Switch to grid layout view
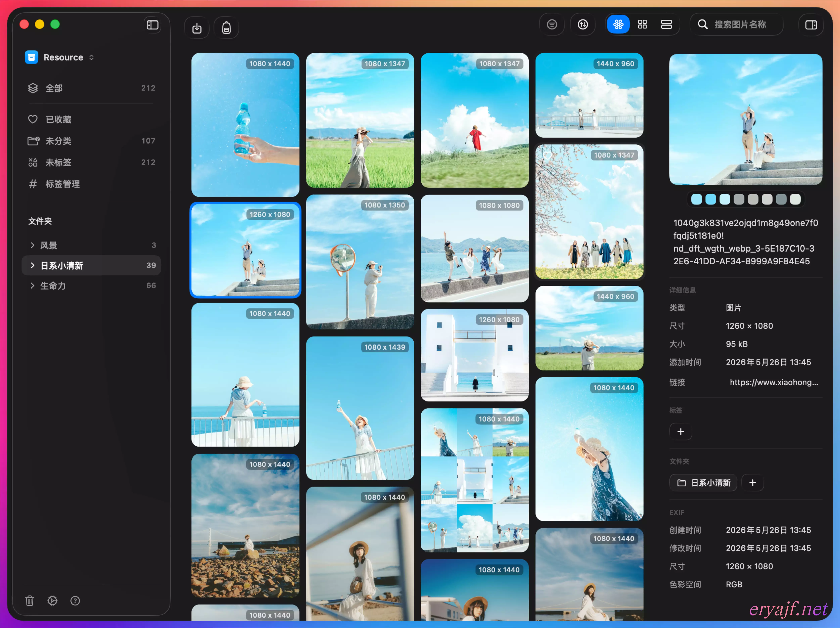The height and width of the screenshot is (628, 840). [643, 25]
